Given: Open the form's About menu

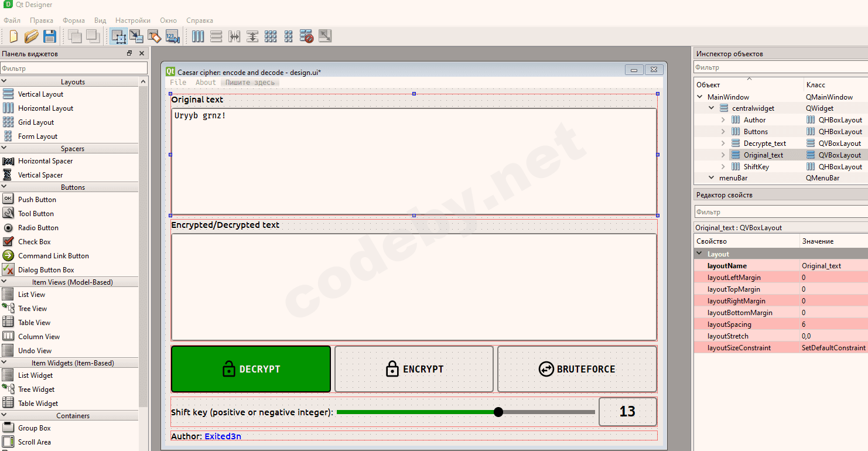Looking at the screenshot, I should pos(206,83).
